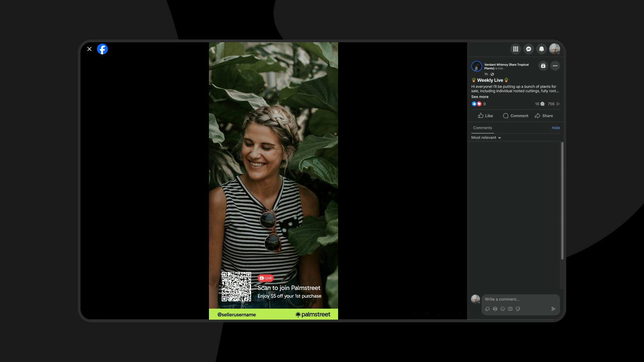
Task: Click the Scan to join Palmstreet text
Action: click(x=289, y=288)
